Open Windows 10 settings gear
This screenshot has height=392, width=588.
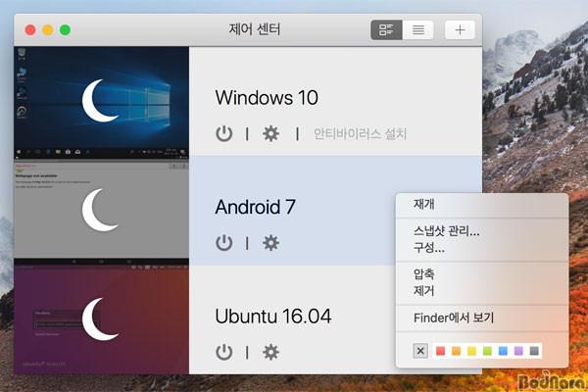pyautogui.click(x=270, y=133)
